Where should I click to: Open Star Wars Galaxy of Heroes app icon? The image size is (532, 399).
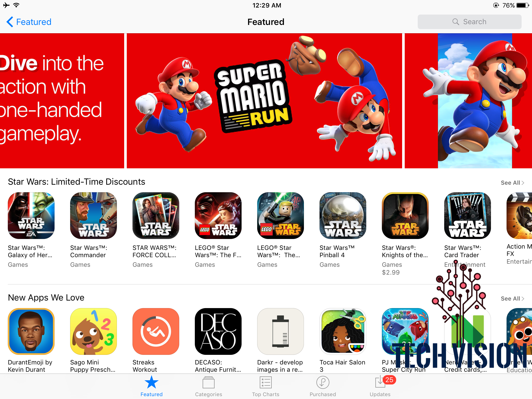tap(31, 216)
